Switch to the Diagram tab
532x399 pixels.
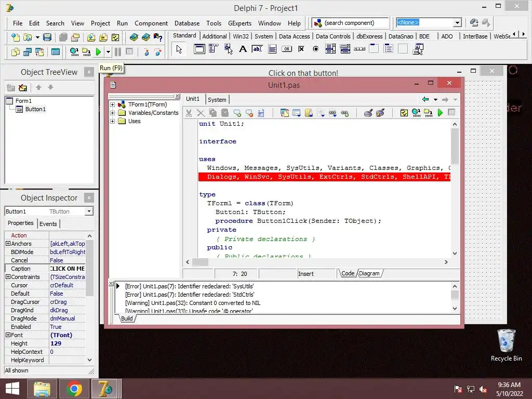369,273
